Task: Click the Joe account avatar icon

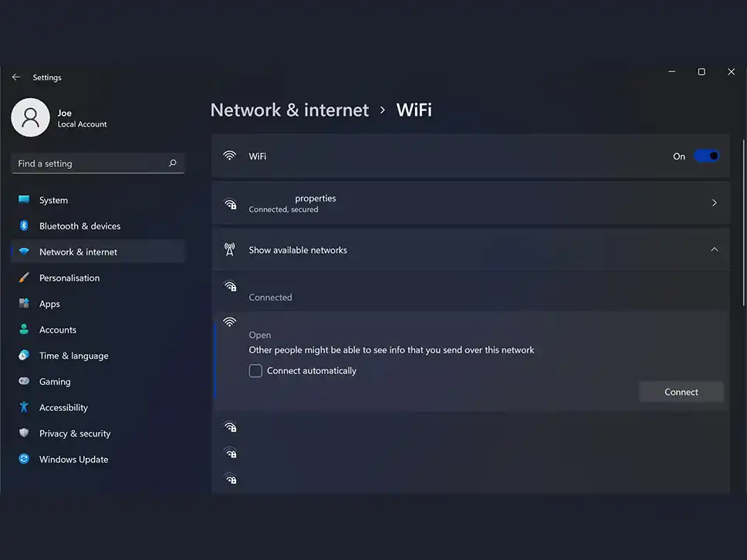Action: click(31, 117)
